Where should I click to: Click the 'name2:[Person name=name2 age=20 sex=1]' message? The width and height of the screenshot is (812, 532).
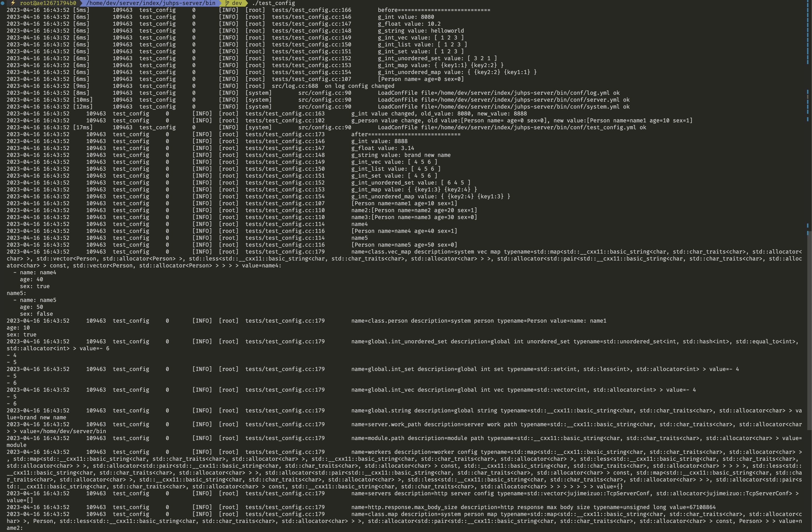click(x=414, y=210)
